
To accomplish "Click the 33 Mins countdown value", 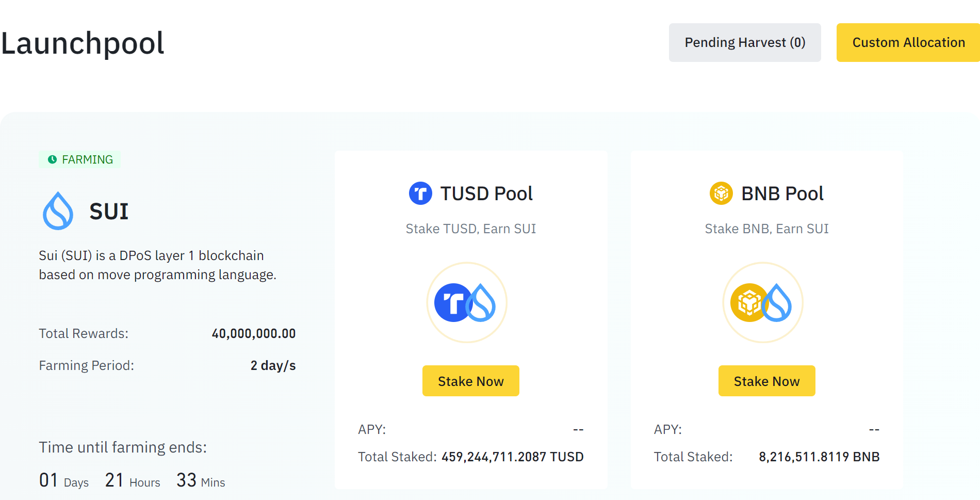I will (x=201, y=480).
